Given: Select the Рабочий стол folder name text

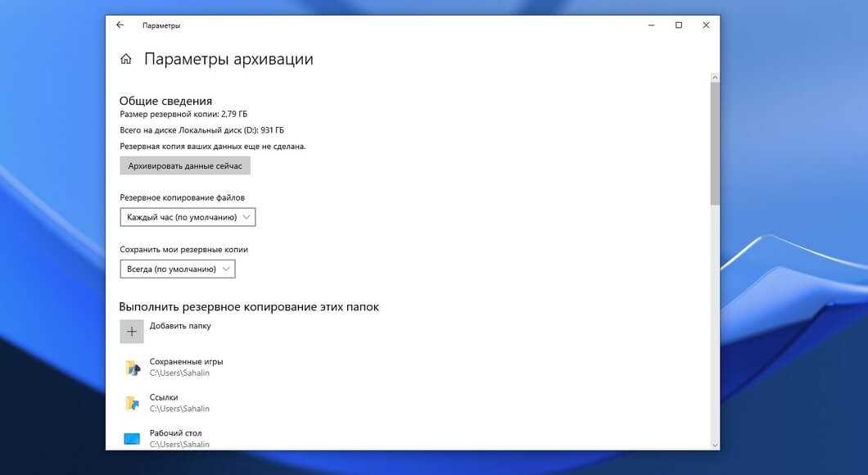Looking at the screenshot, I should point(175,433).
